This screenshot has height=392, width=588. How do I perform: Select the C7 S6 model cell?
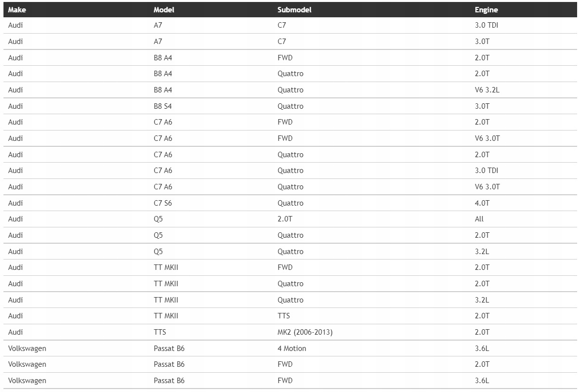(x=163, y=203)
